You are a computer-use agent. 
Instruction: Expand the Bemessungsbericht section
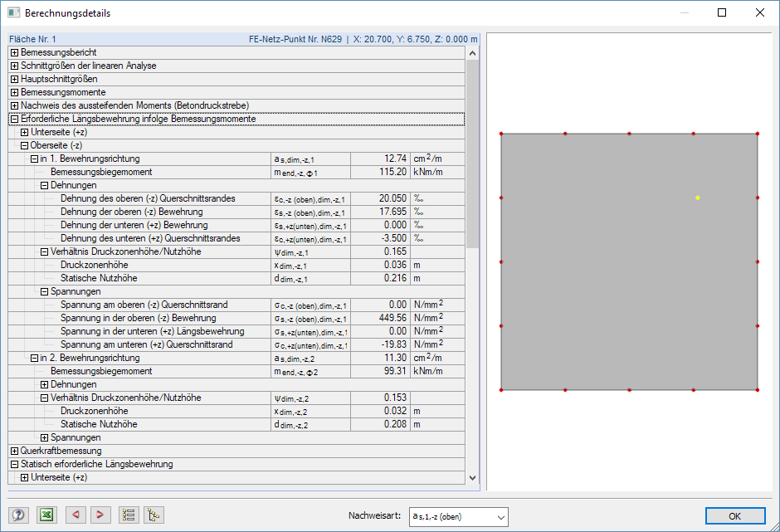(x=14, y=53)
